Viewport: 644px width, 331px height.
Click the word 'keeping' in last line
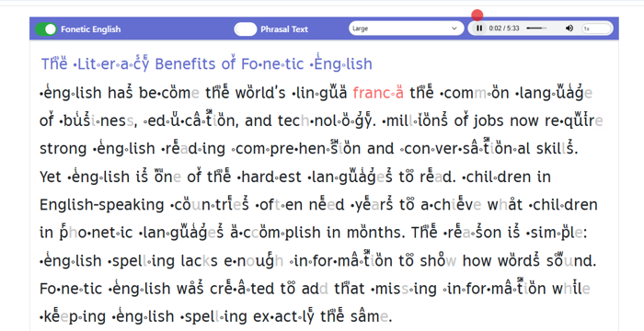pyautogui.click(x=72, y=315)
